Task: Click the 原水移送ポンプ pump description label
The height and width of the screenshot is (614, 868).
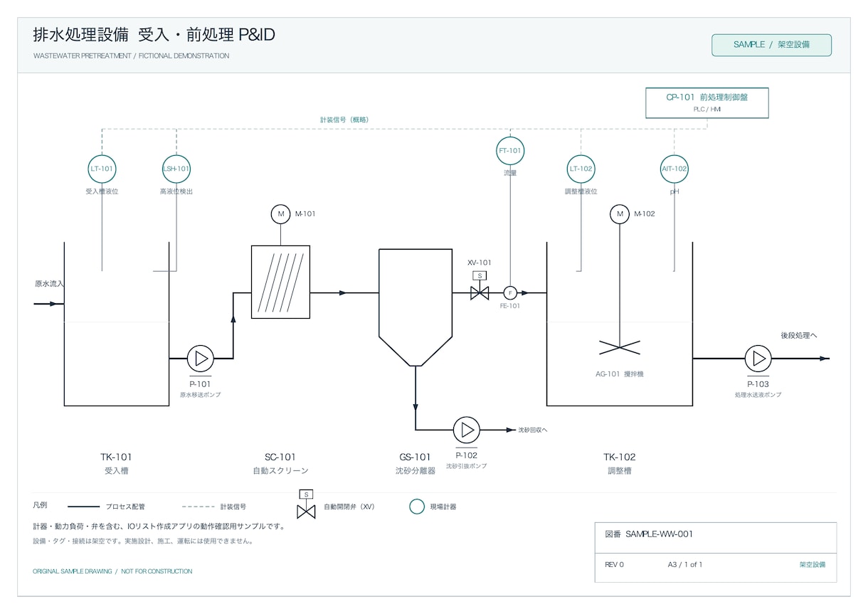Action: pos(201,395)
